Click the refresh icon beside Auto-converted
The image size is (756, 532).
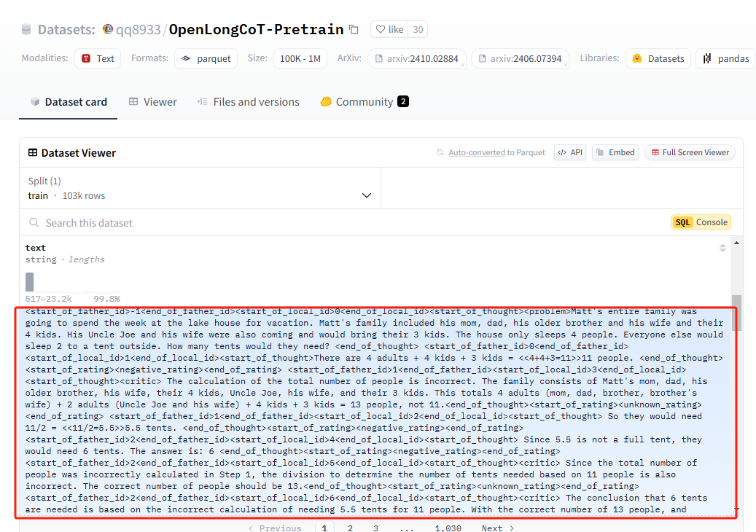click(x=440, y=152)
